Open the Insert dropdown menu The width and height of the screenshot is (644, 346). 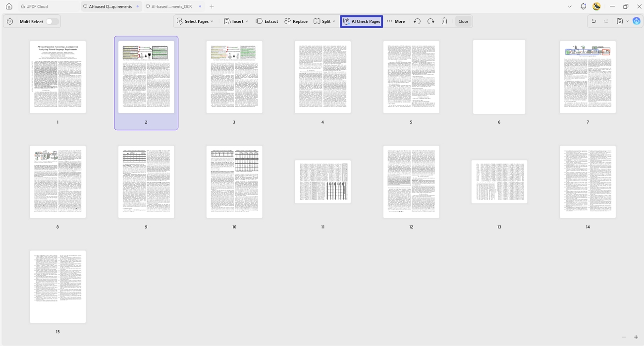point(236,21)
